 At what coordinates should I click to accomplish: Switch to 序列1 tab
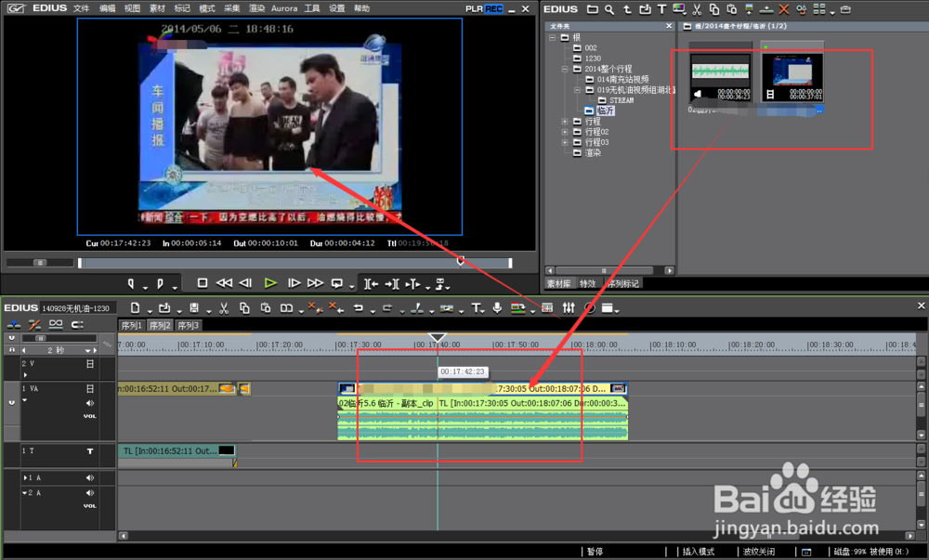[x=132, y=326]
